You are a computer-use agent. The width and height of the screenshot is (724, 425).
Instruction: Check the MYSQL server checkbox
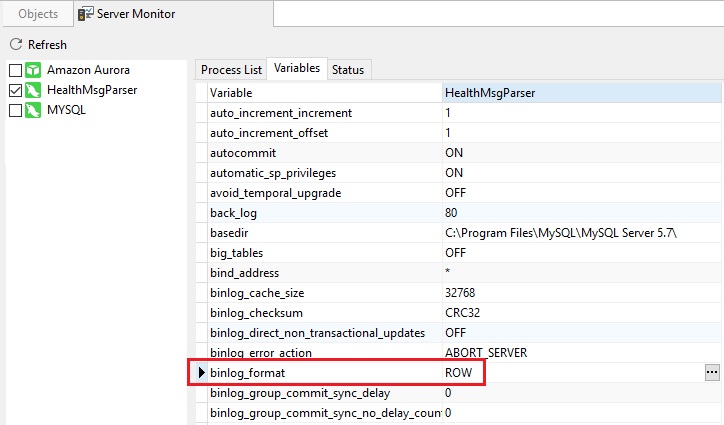(15, 110)
